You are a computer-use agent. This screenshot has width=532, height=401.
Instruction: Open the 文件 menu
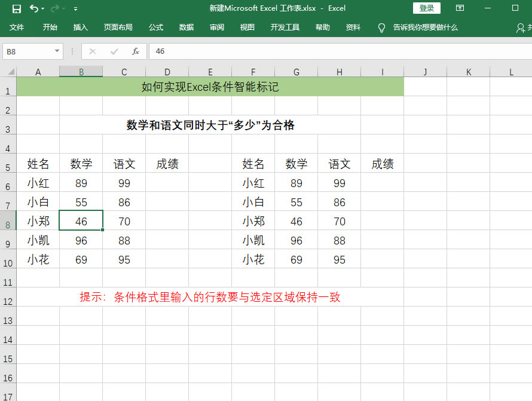[17, 27]
